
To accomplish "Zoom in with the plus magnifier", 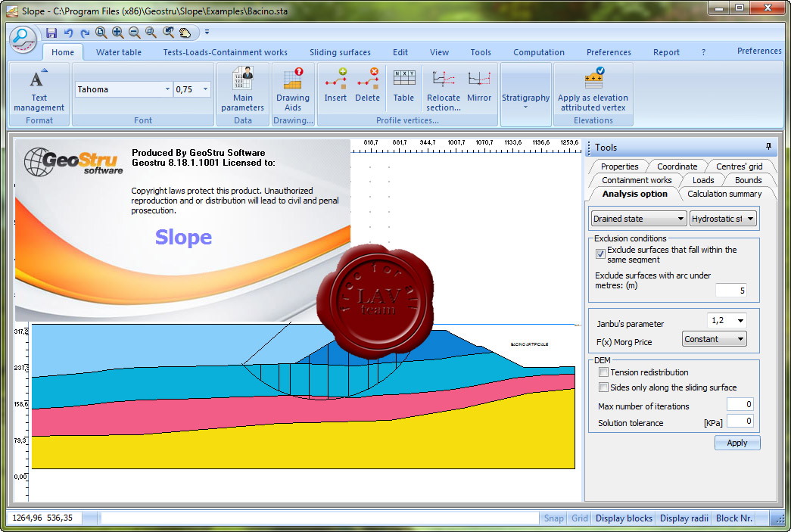I will tap(117, 33).
